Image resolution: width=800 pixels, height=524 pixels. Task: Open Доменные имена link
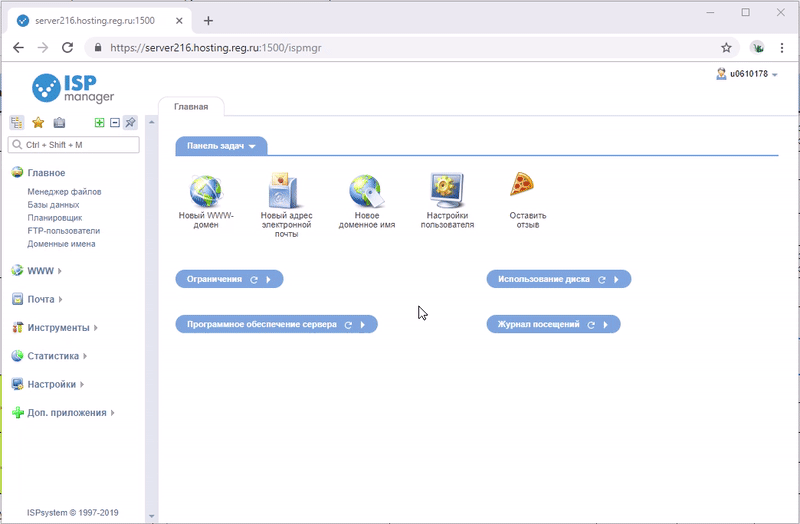[x=61, y=244]
